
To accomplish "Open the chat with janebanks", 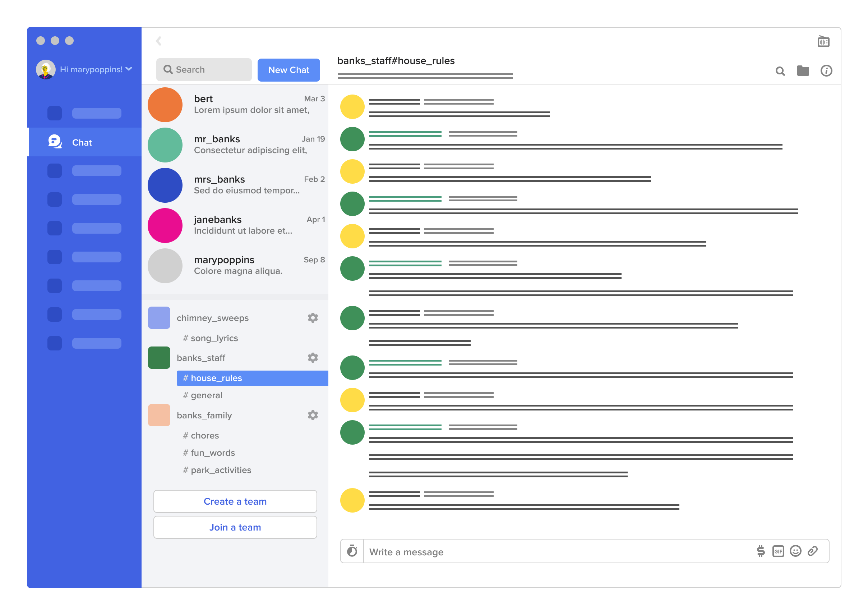I will point(235,225).
